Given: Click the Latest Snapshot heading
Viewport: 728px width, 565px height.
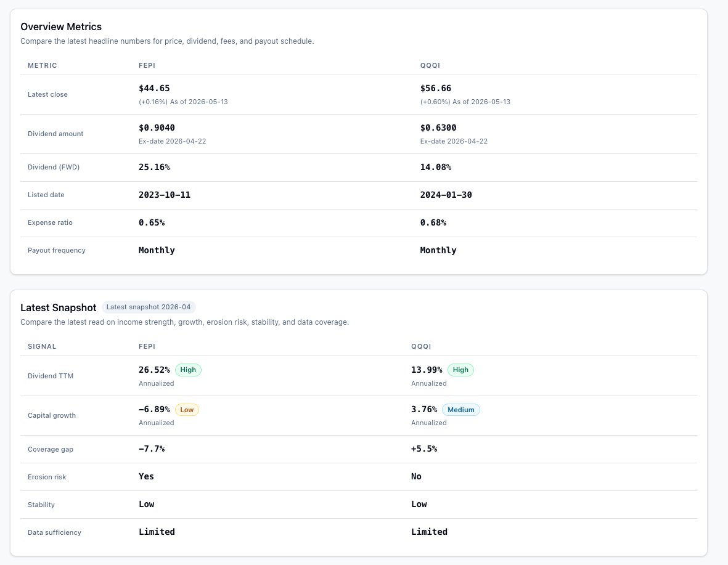Looking at the screenshot, I should pos(59,307).
